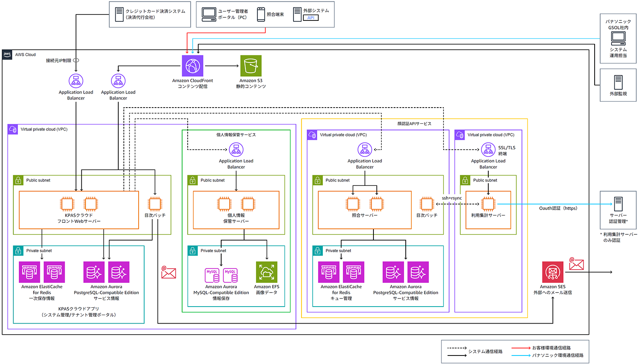Click the Amazon S3 静的コンテンツ label
Image resolution: width=638 pixels, height=364 pixels.
251,83
